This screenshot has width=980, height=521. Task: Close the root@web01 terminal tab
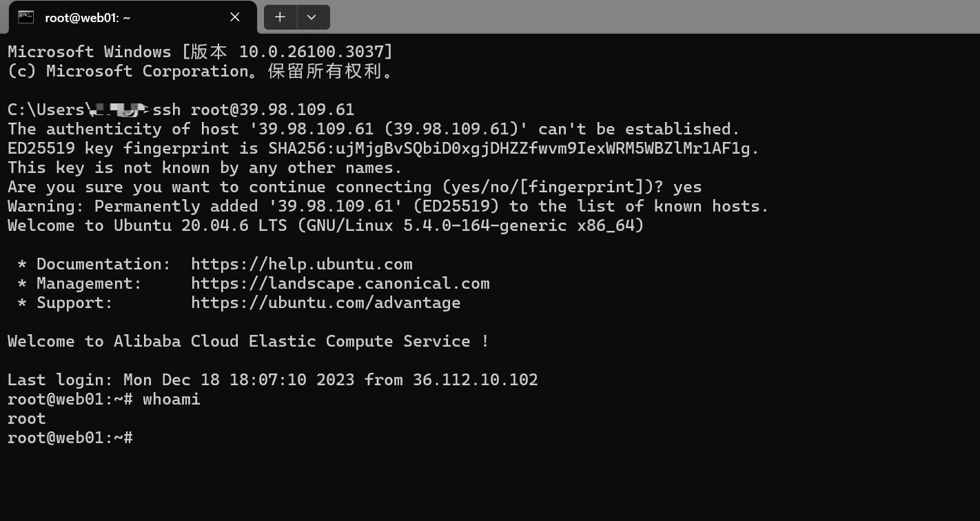(235, 17)
